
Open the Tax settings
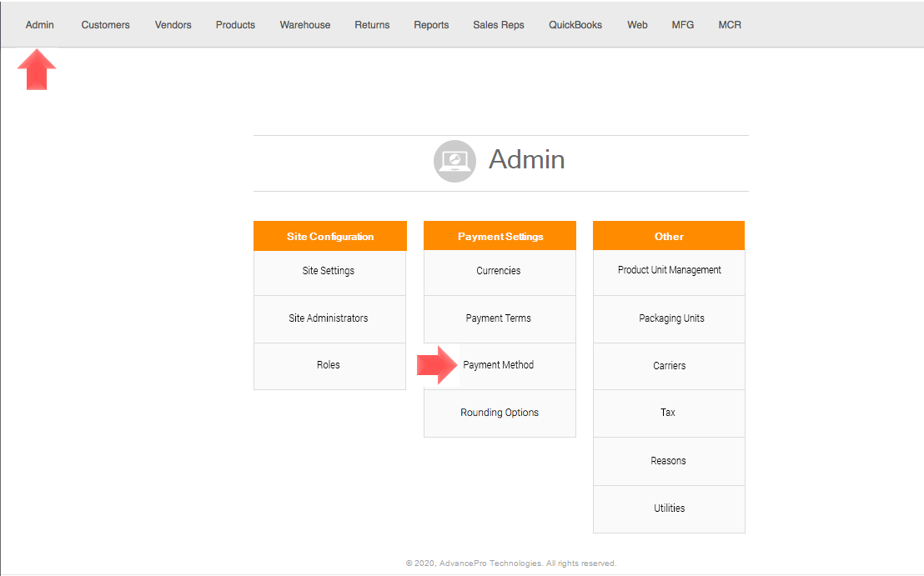668,413
